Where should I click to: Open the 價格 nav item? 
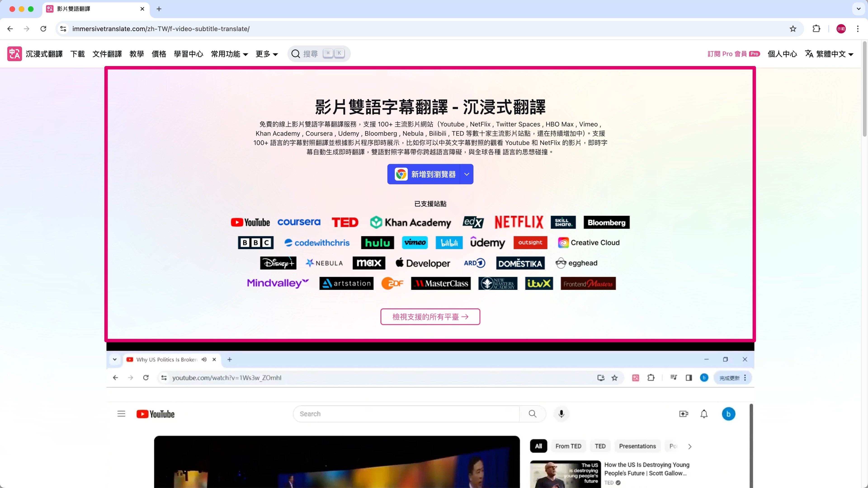click(159, 54)
